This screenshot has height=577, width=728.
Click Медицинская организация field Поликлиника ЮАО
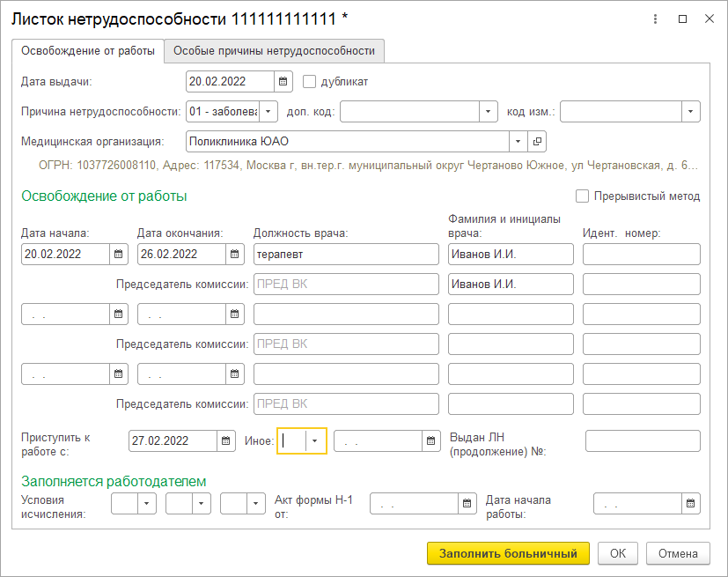pyautogui.click(x=348, y=141)
